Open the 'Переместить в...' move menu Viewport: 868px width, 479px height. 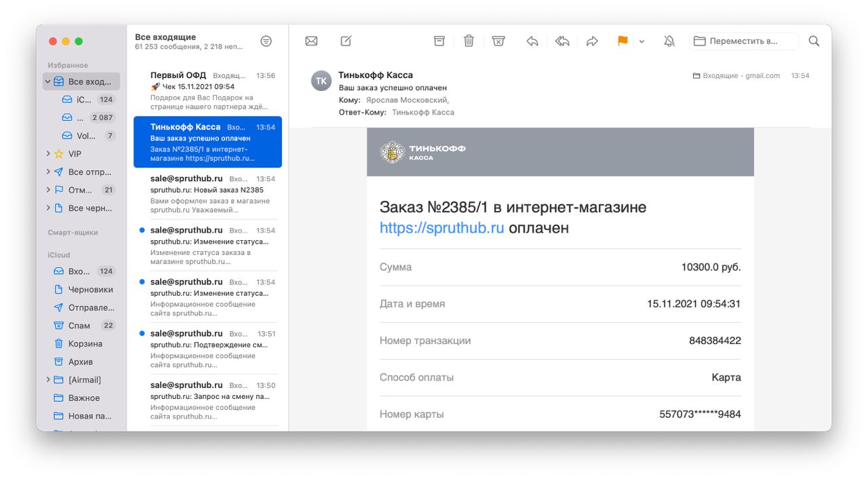pos(744,41)
